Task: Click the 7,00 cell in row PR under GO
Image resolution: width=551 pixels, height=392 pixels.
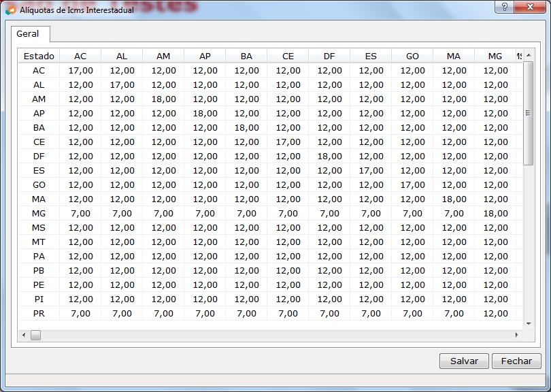Action: (412, 313)
